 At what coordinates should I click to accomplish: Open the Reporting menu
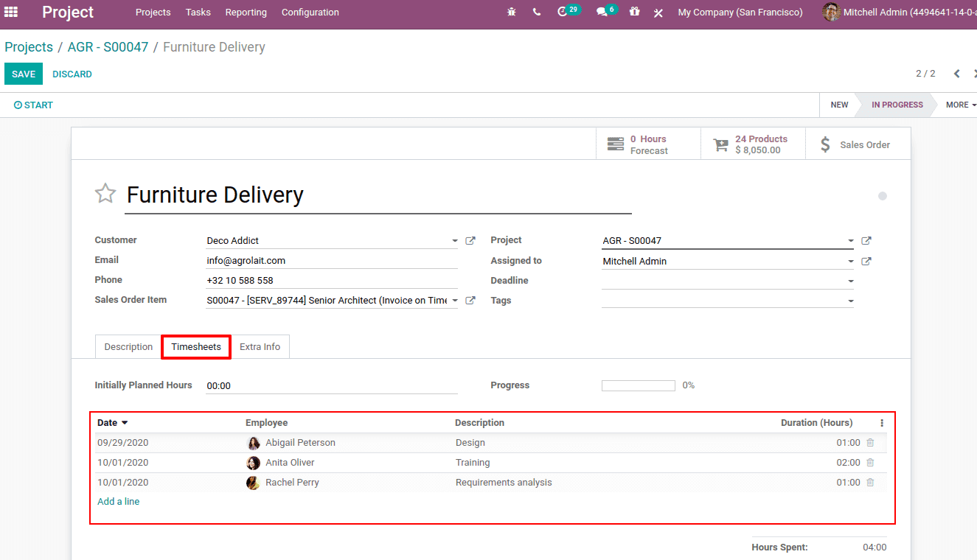pos(246,12)
